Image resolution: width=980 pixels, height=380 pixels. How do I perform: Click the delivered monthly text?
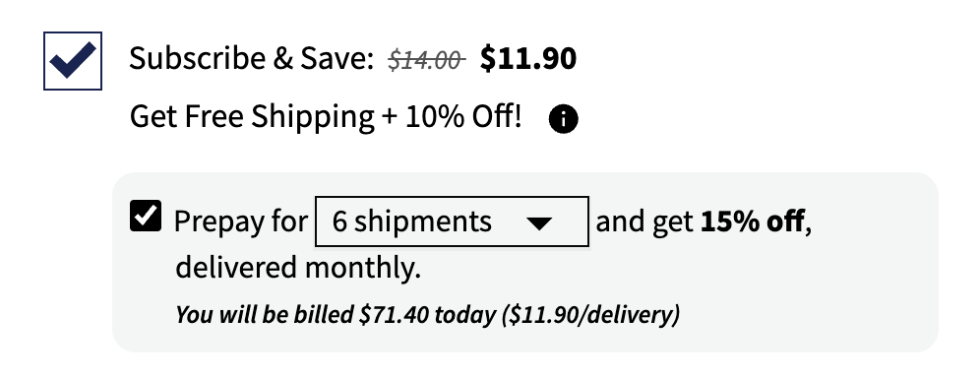tap(298, 268)
